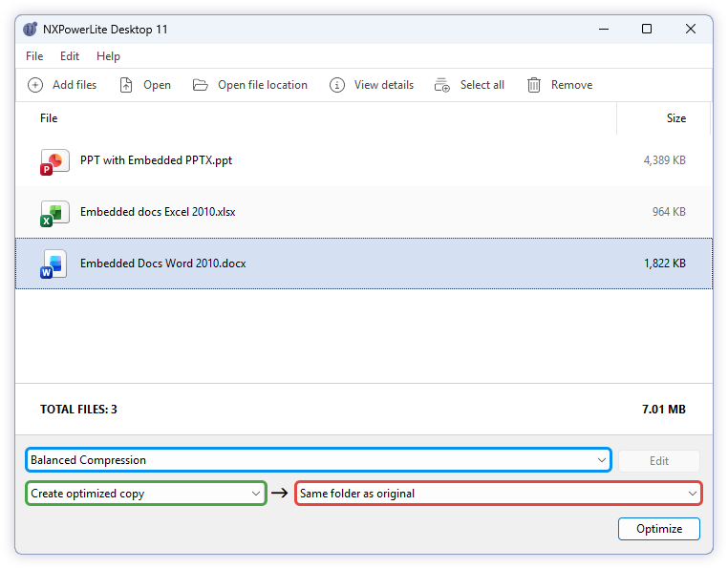Viewport: 728px width, 569px height.
Task: Click the PowerPoint icon for PPT with Embedded PPTX.ppt
Action: point(54,161)
